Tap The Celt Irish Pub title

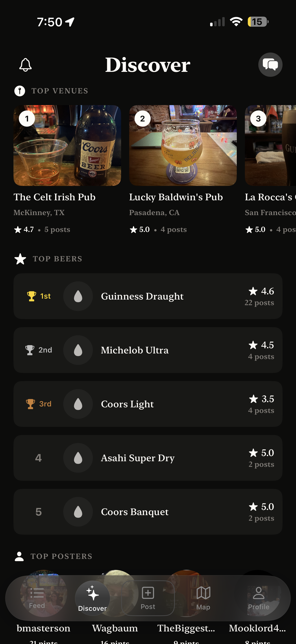click(x=54, y=197)
